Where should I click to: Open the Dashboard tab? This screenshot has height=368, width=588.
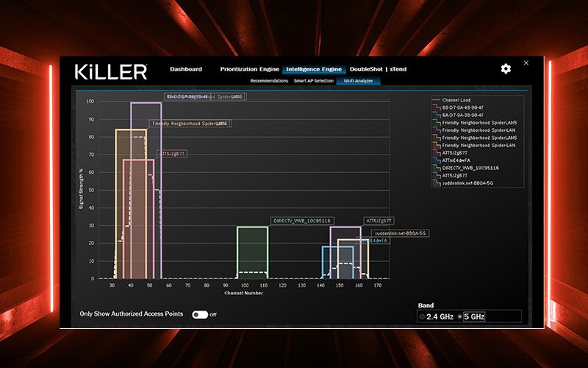(186, 69)
